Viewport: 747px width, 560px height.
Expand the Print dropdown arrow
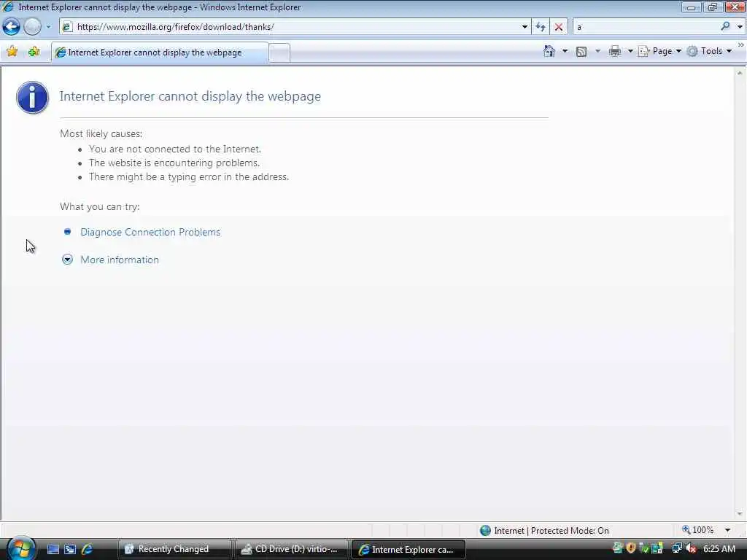click(630, 51)
